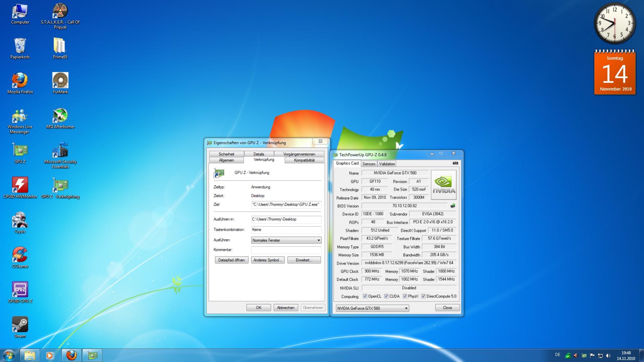This screenshot has height=362, width=644.
Task: Click the volume speaker tray icon
Action: pos(608,356)
